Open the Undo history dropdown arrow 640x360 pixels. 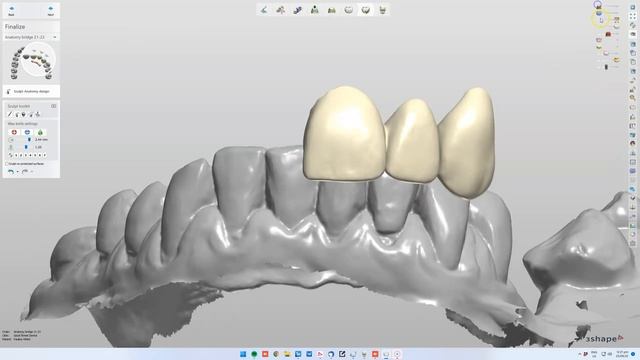pos(18,172)
